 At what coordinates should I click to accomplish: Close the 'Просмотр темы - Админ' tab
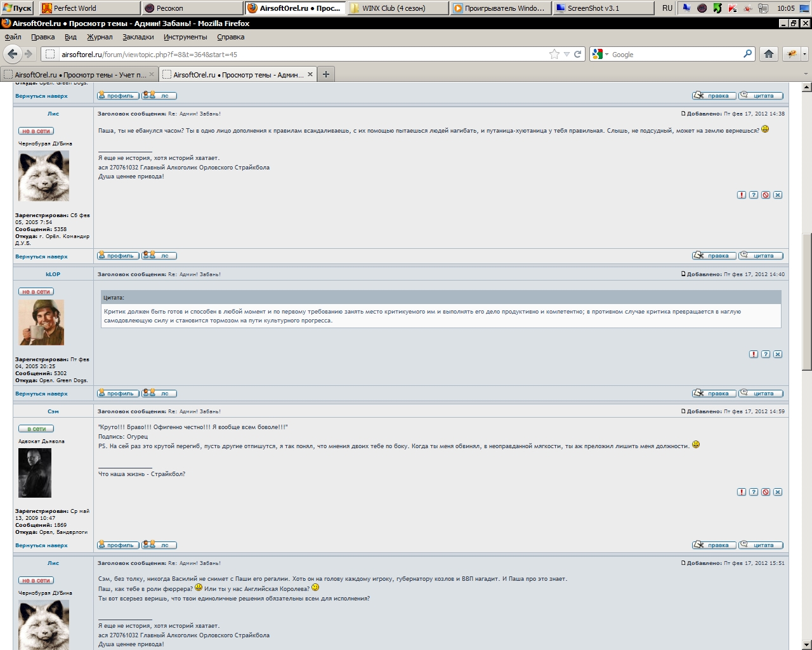coord(310,74)
